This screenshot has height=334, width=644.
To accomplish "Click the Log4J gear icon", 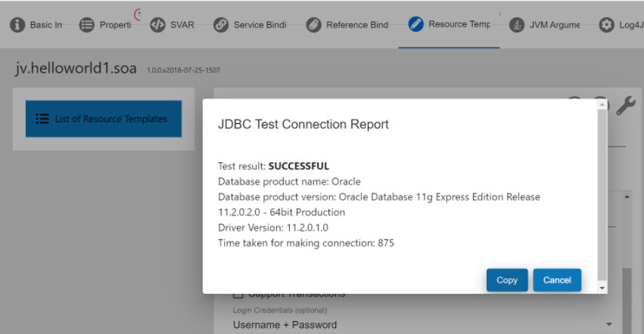I will point(606,25).
